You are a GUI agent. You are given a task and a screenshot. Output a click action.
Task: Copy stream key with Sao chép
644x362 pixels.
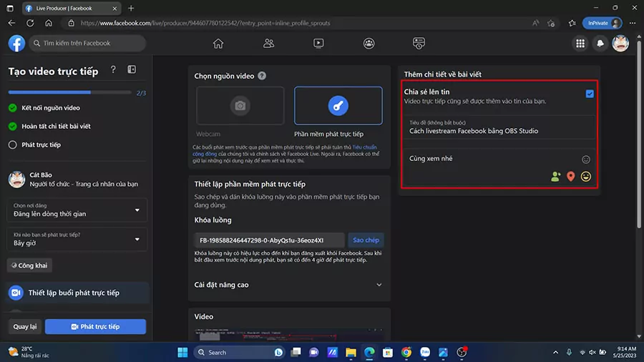(x=366, y=240)
